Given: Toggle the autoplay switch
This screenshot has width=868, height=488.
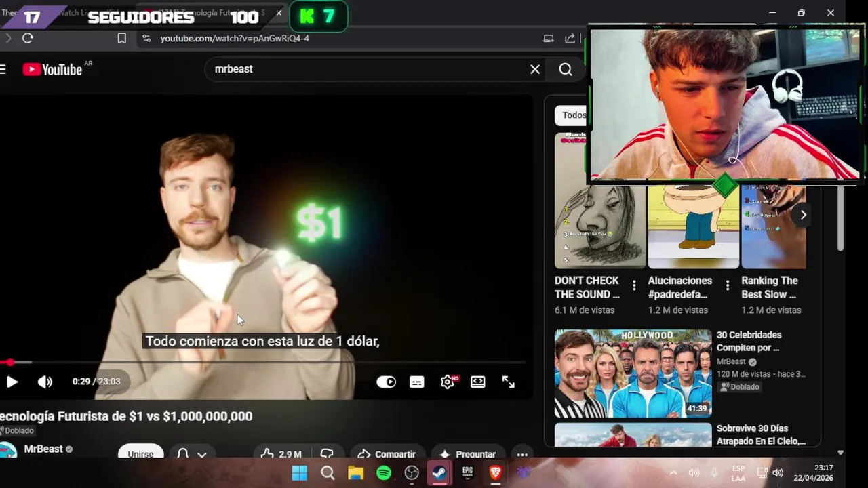Looking at the screenshot, I should pyautogui.click(x=386, y=382).
